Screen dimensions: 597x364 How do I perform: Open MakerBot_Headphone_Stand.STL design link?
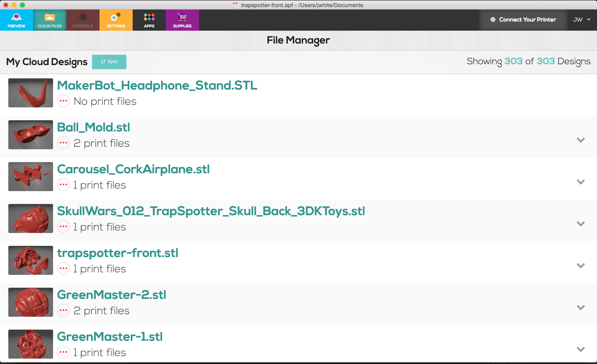[x=157, y=86]
